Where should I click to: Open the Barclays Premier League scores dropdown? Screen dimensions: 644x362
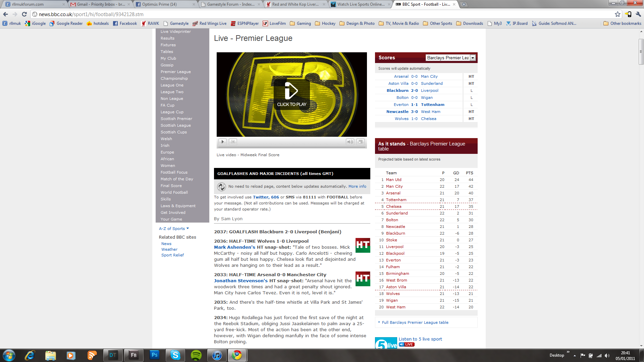pyautogui.click(x=473, y=58)
